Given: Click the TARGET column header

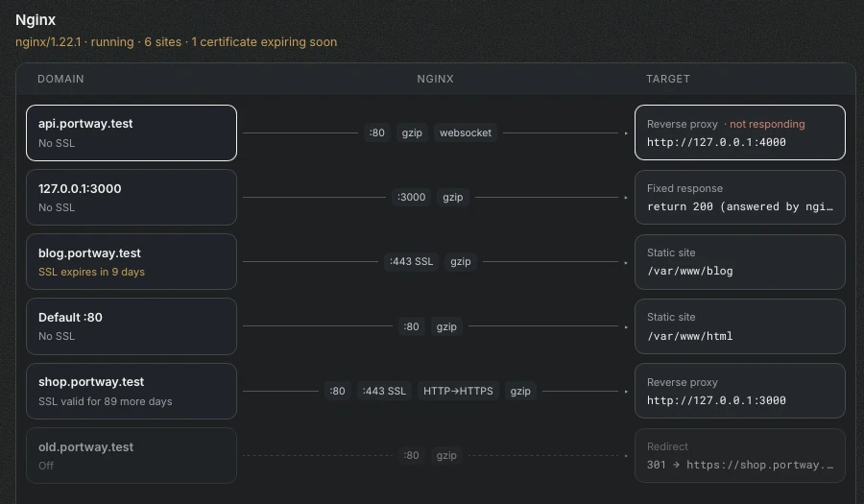Looking at the screenshot, I should 668,79.
